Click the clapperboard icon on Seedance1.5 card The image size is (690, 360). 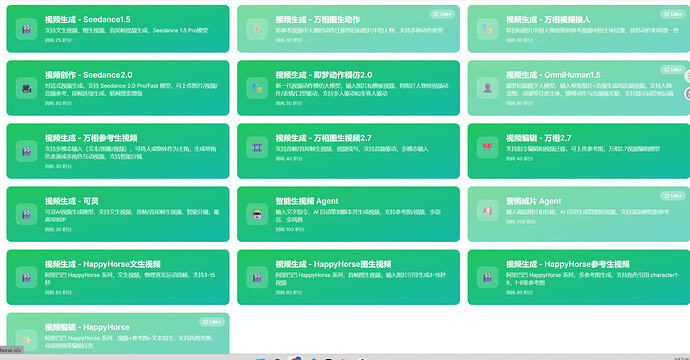coord(26,29)
